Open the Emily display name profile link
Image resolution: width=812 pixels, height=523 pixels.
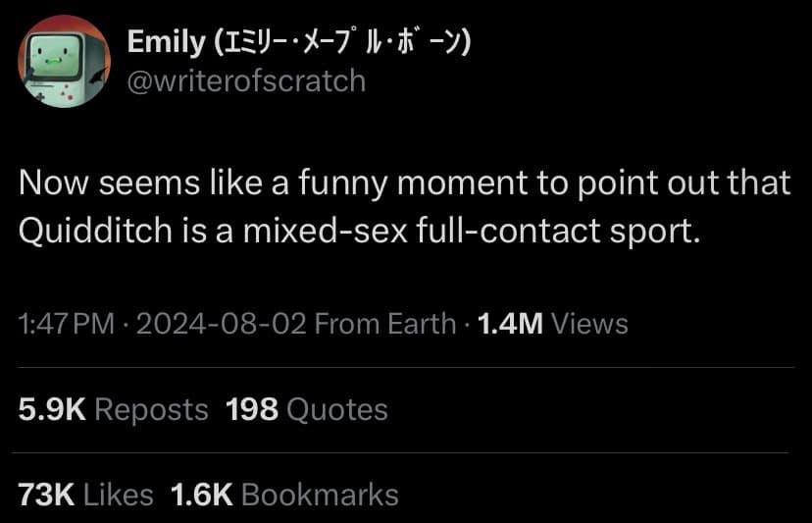click(x=164, y=44)
